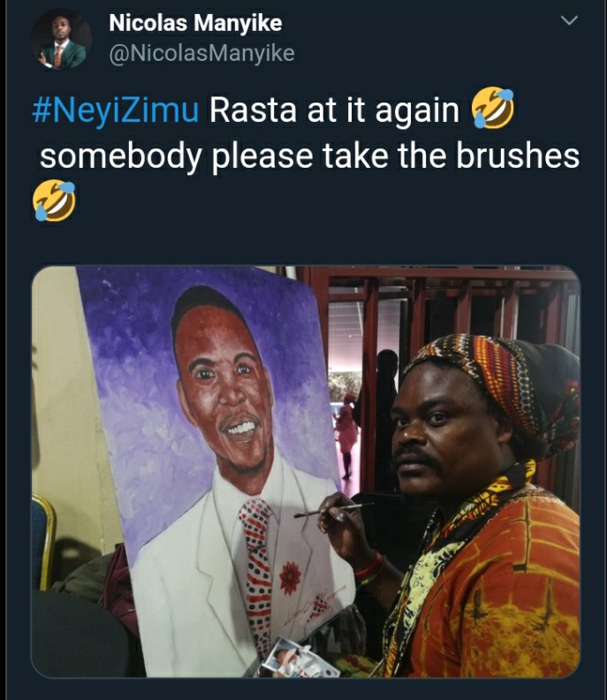Open the @NicolasManyike handle link
The height and width of the screenshot is (700, 607).
tap(201, 54)
